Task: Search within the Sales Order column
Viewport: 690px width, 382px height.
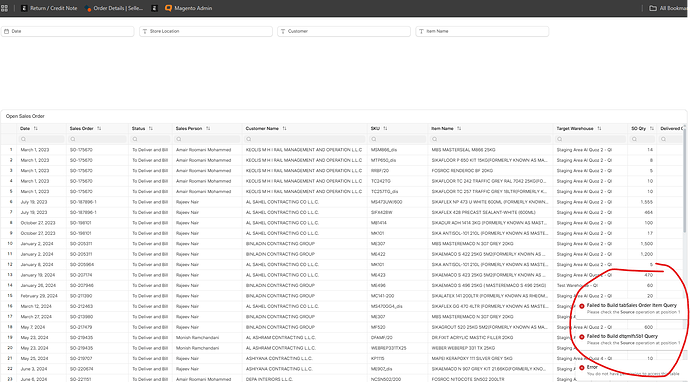Action: point(98,139)
